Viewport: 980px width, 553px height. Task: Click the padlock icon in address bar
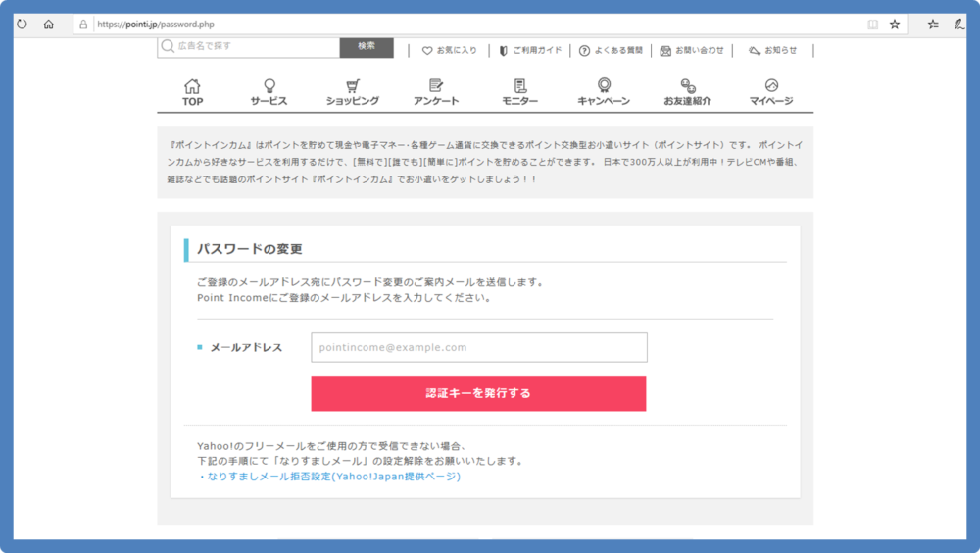[83, 25]
